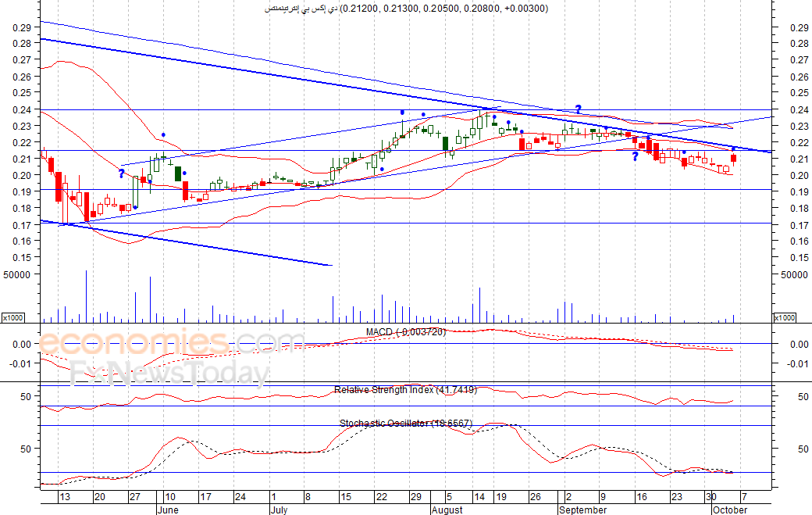Viewport: 812px width, 515px height.
Task: Click the 50000 volume label on right axis
Action: tap(794, 274)
